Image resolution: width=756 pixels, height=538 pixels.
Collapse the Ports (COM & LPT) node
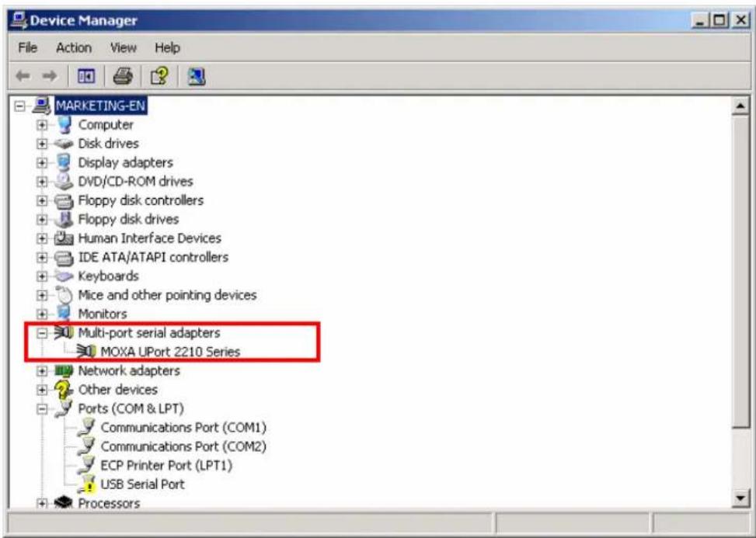[43, 408]
